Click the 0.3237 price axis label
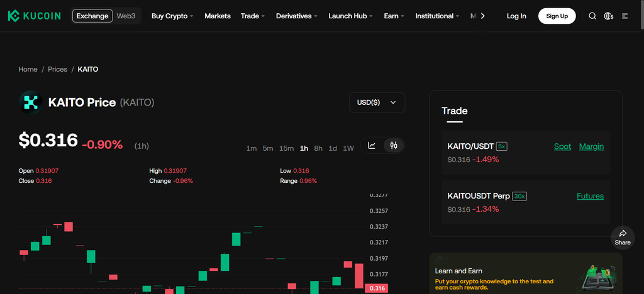The width and height of the screenshot is (644, 294). (379, 226)
